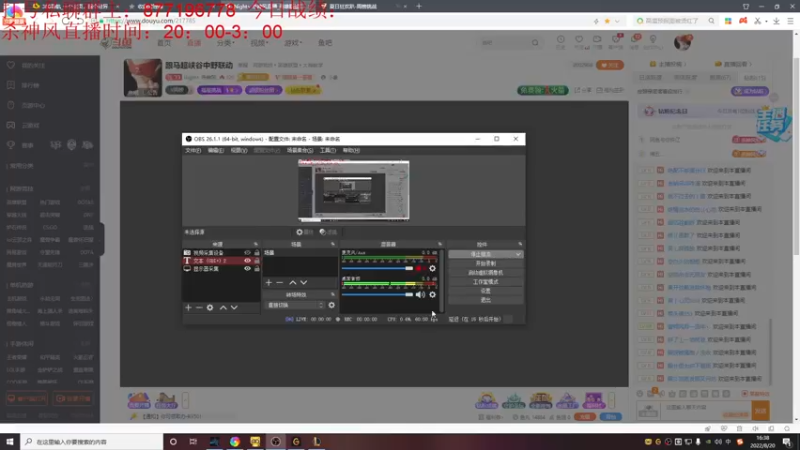Mute desktop audio with speaker icon

pyautogui.click(x=420, y=294)
